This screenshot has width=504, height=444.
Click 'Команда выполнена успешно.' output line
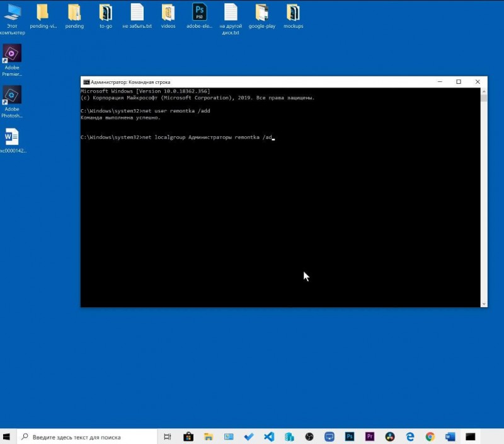120,117
